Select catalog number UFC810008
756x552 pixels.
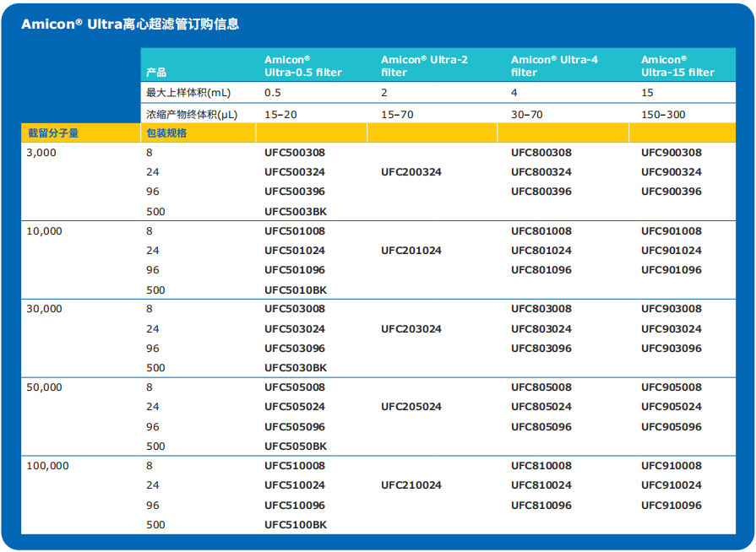coord(541,466)
